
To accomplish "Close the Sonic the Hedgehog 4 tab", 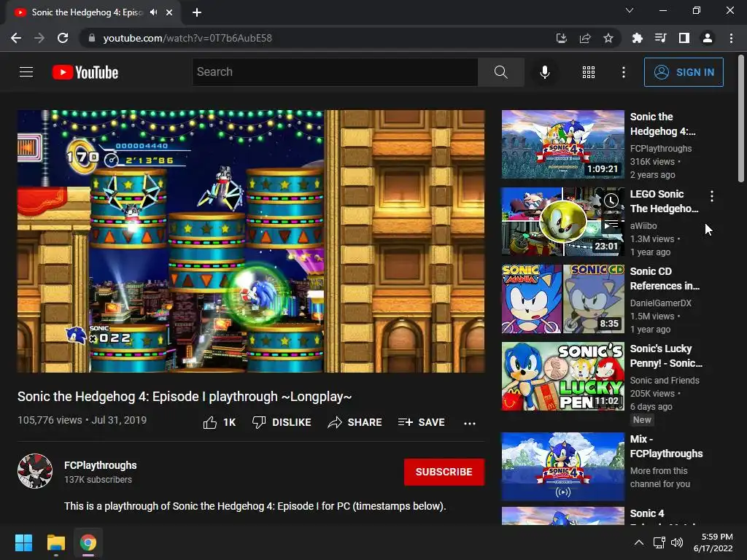I will tap(169, 12).
